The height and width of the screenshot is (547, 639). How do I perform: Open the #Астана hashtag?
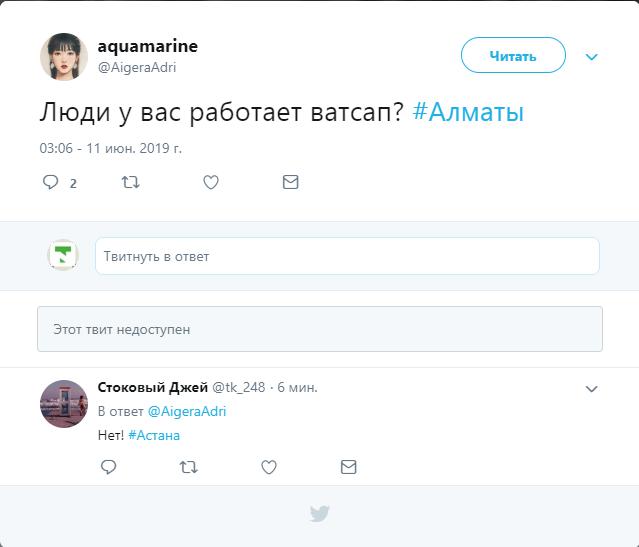click(154, 435)
